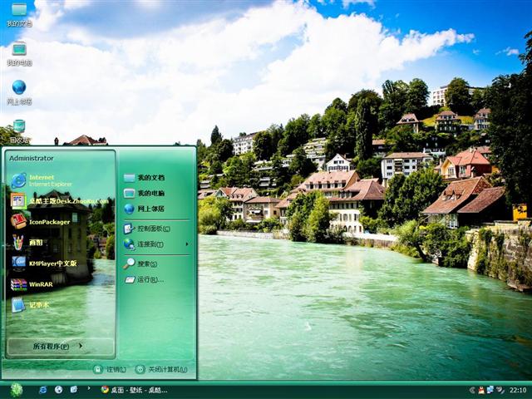This screenshot has width=532, height=399.
Task: Switch to 桌面 - 壁纸 taskbar window
Action: click(135, 390)
